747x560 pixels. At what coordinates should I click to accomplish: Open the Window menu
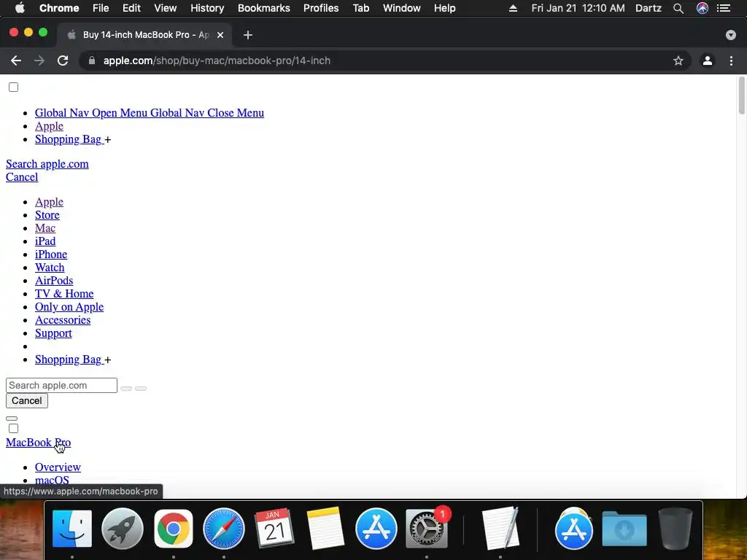coord(402,8)
